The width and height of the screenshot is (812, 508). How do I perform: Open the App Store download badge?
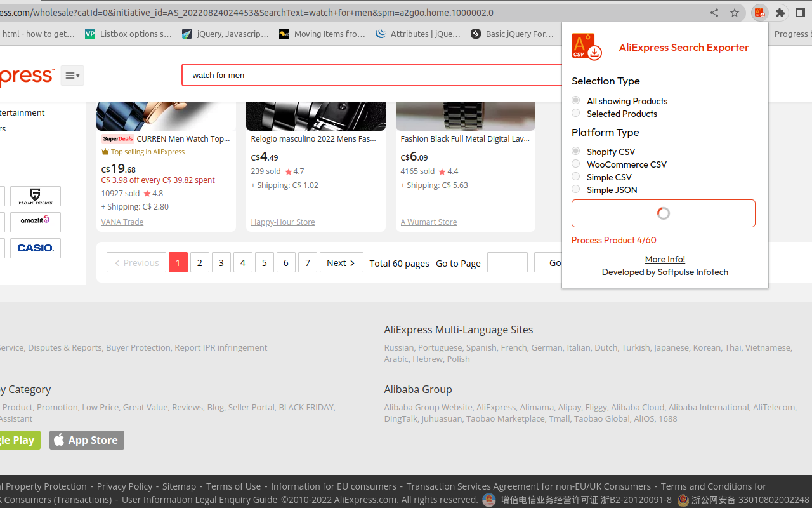coord(87,440)
